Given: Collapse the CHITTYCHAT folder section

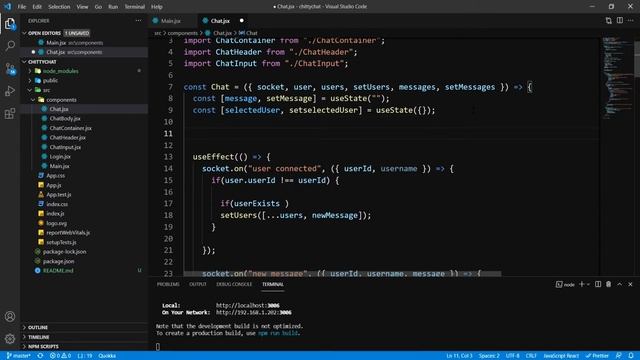Looking at the screenshot, I should tap(24, 62).
